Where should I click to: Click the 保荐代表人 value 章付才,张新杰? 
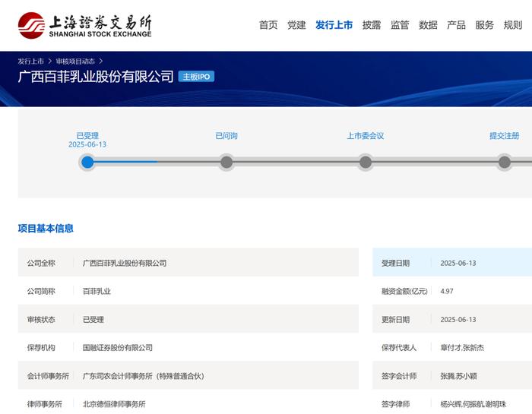coord(462,348)
